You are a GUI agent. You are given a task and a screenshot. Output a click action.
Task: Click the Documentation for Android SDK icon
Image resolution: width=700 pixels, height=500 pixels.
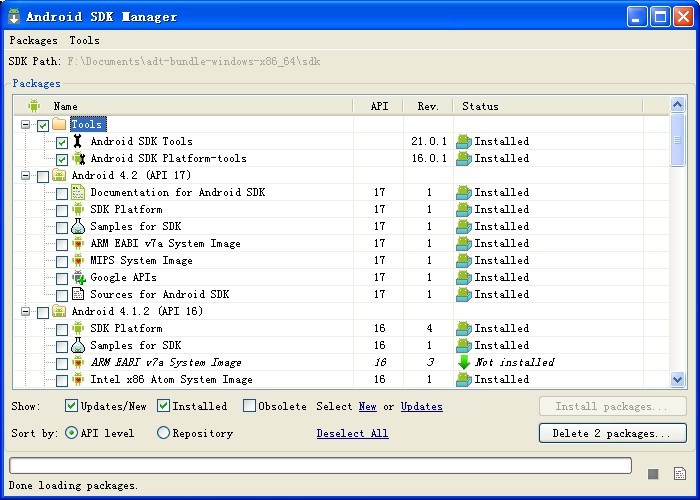tap(78, 192)
